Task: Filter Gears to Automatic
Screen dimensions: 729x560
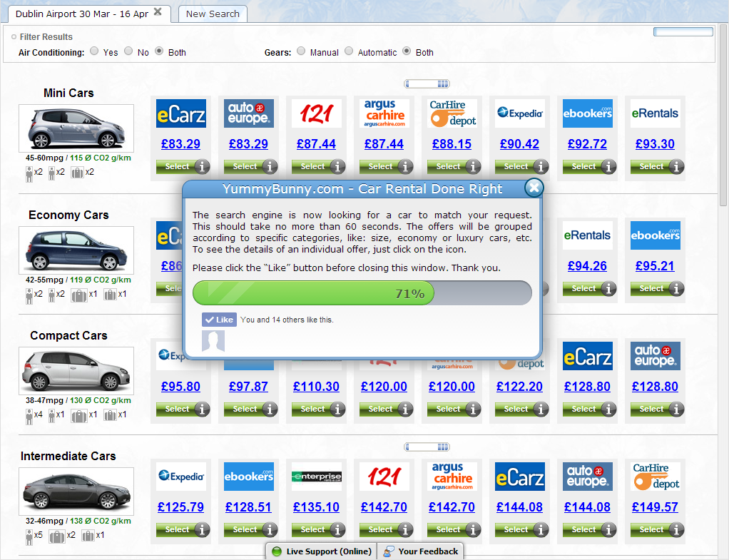Action: click(349, 51)
